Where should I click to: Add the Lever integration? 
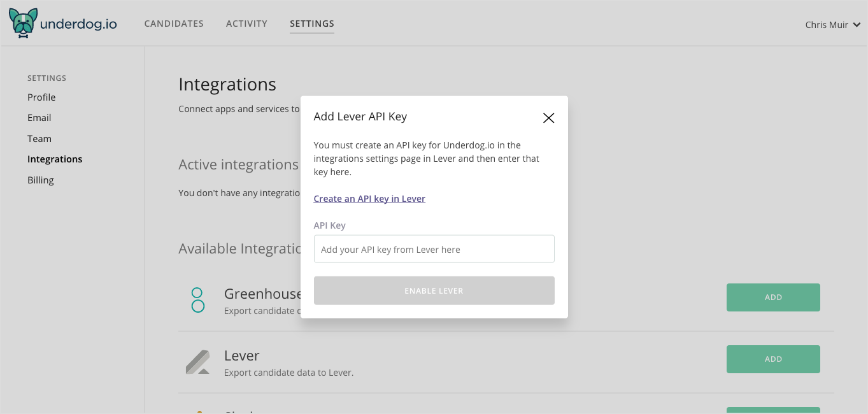point(773,359)
